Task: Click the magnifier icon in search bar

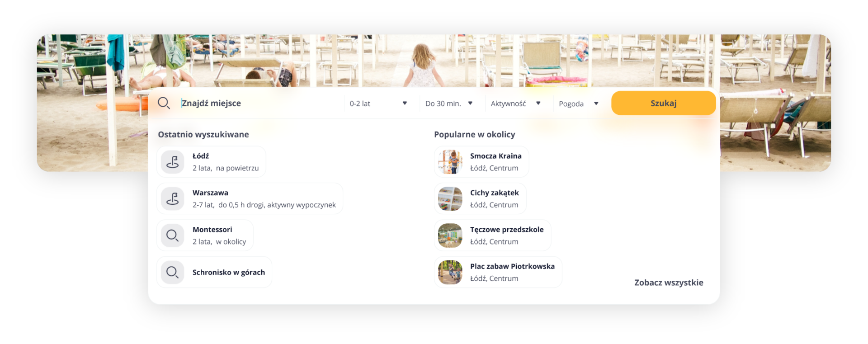Action: 164,103
